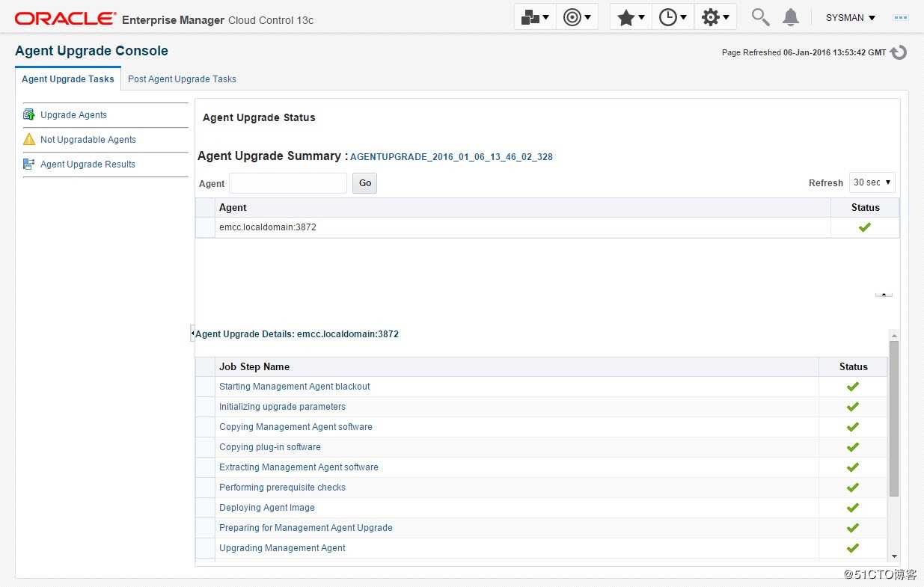Open the Enterprise menu icon
The image size is (924, 587).
(535, 17)
